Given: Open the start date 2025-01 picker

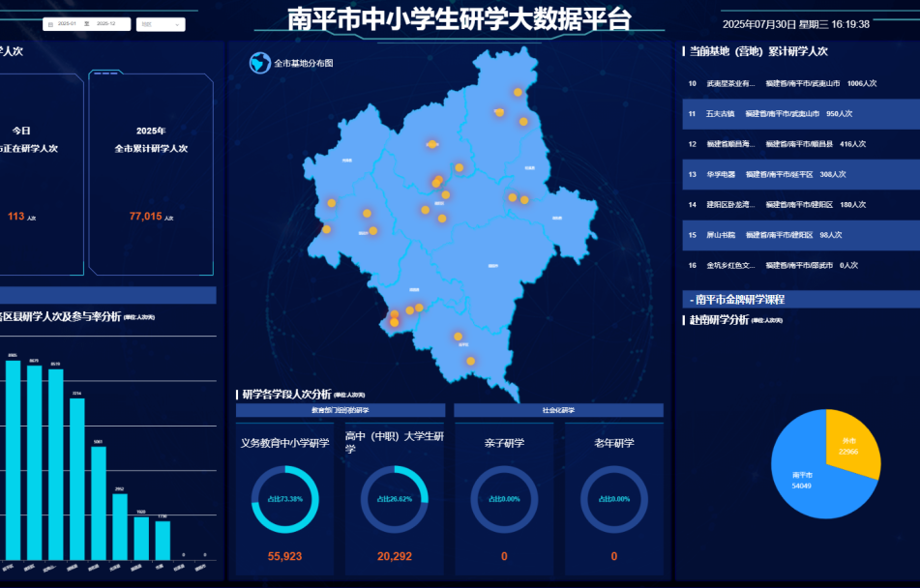Looking at the screenshot, I should pyautogui.click(x=69, y=23).
